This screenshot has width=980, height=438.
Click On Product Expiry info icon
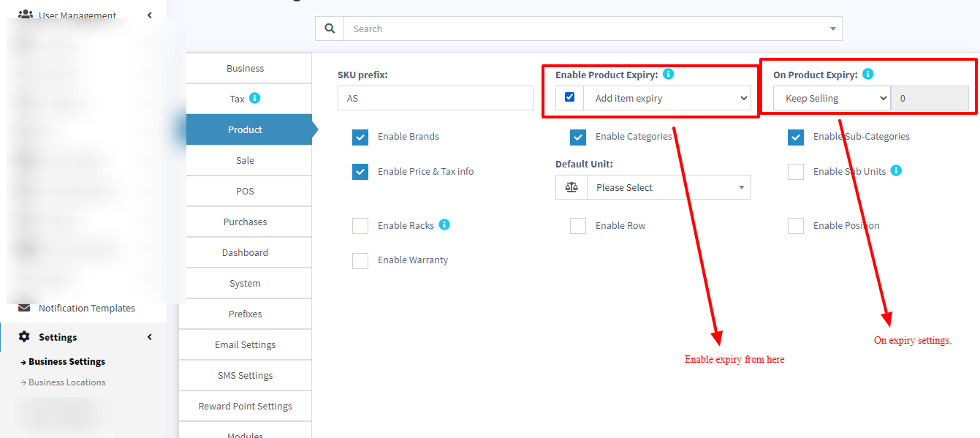click(x=867, y=74)
